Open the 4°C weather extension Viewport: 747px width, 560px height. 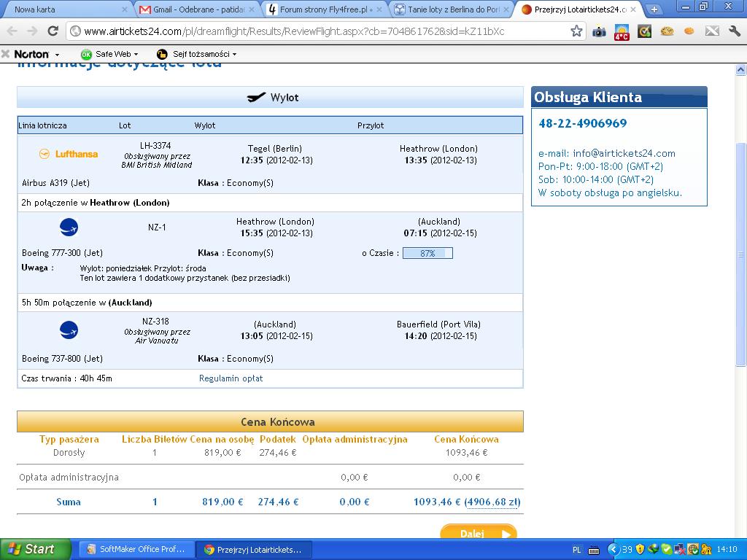point(622,32)
